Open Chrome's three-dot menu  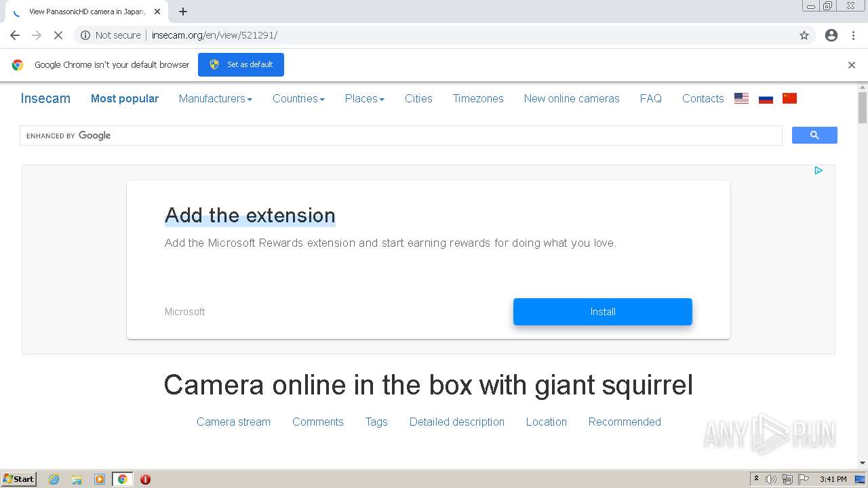(853, 35)
